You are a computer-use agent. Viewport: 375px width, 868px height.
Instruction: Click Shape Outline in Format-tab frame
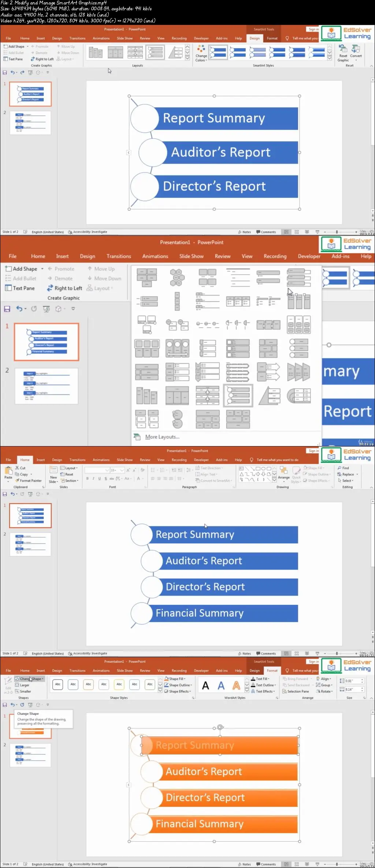[x=178, y=685]
